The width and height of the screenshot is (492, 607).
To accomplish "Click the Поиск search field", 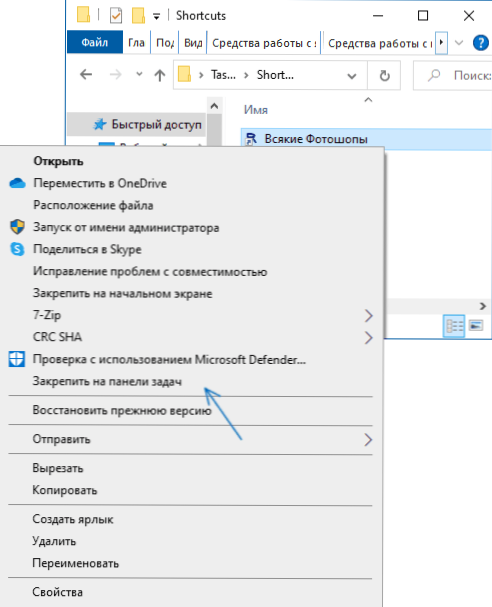I will (x=453, y=75).
